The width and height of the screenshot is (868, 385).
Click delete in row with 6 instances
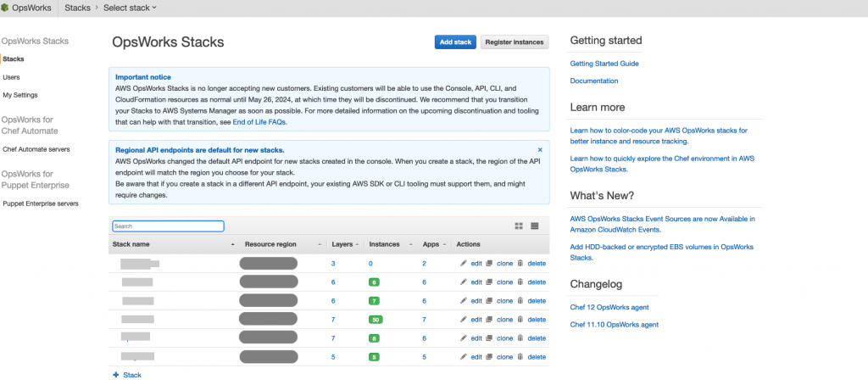[x=537, y=282]
